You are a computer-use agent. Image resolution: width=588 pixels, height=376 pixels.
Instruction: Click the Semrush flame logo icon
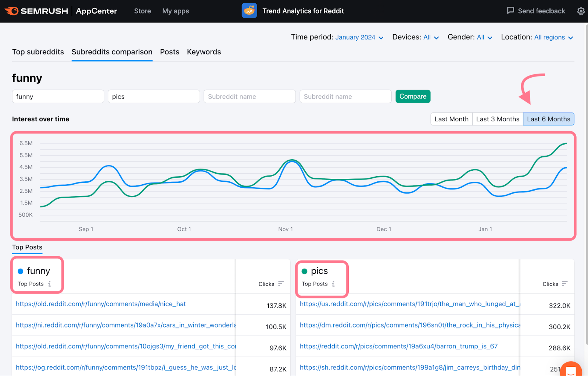(11, 11)
